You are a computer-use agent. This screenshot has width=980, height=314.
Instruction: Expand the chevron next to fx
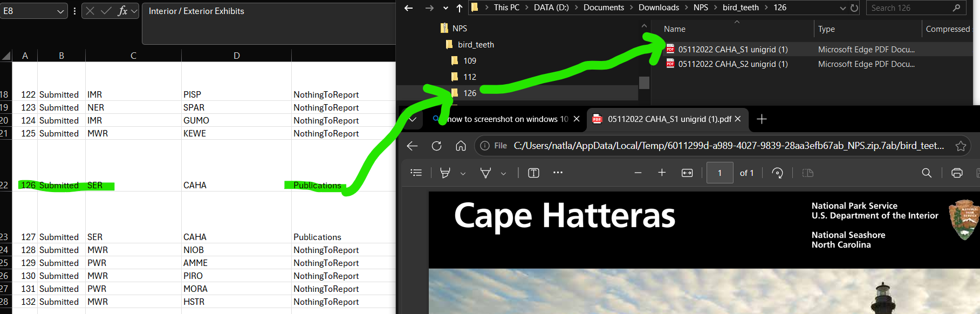pos(134,11)
